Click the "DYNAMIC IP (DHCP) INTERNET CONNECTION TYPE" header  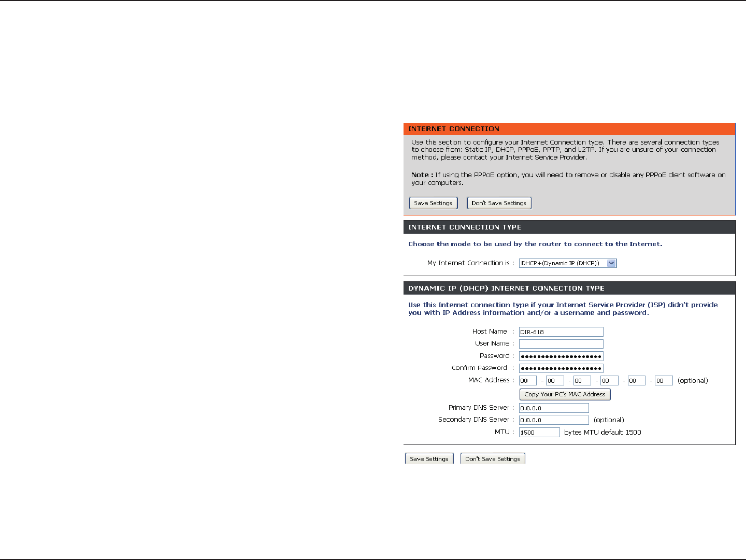(569, 288)
